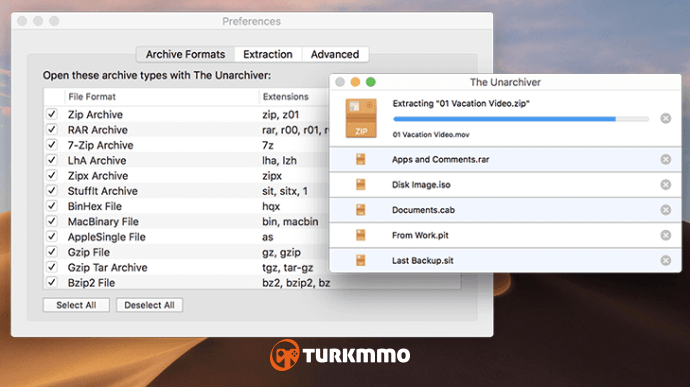The width and height of the screenshot is (690, 387).
Task: Cancel extraction of 01 Vacation Video.zip
Action: coord(665,118)
